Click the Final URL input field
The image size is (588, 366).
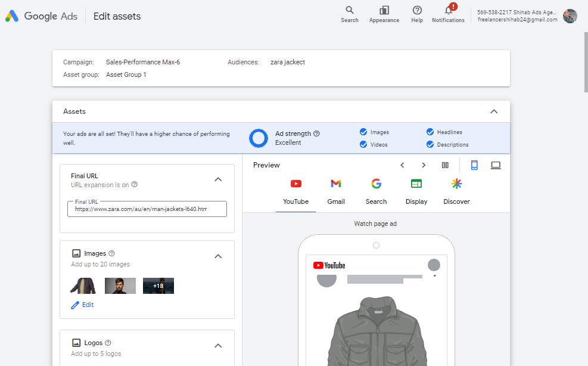click(x=147, y=209)
